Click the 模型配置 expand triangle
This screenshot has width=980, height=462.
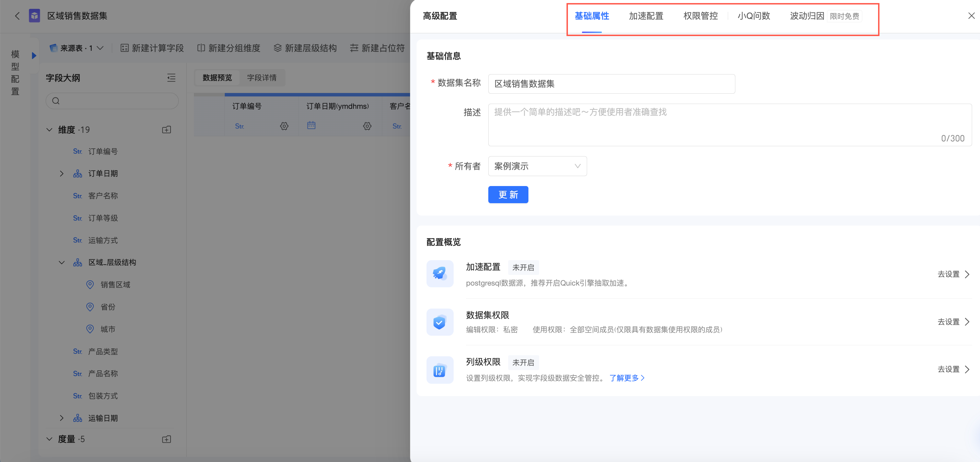[34, 56]
